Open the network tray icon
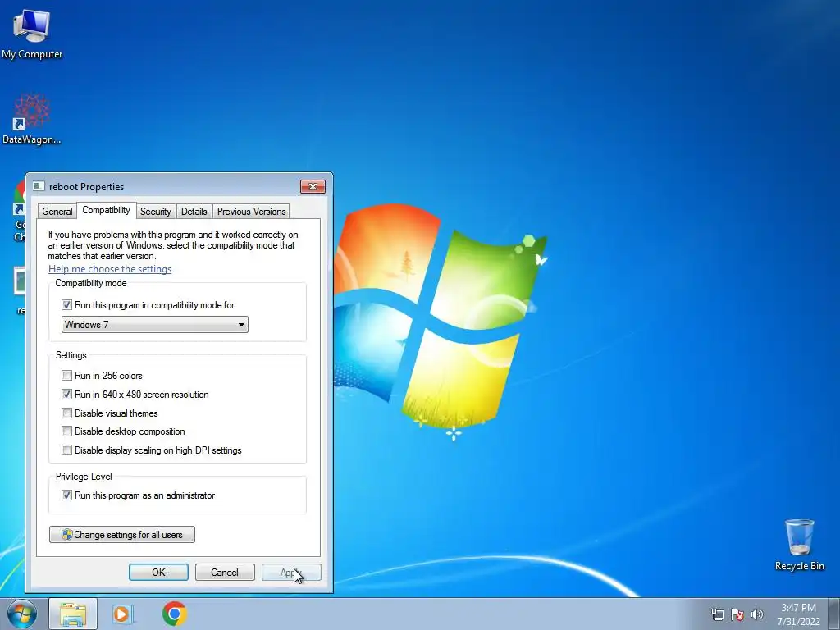The image size is (840, 630). (x=717, y=614)
